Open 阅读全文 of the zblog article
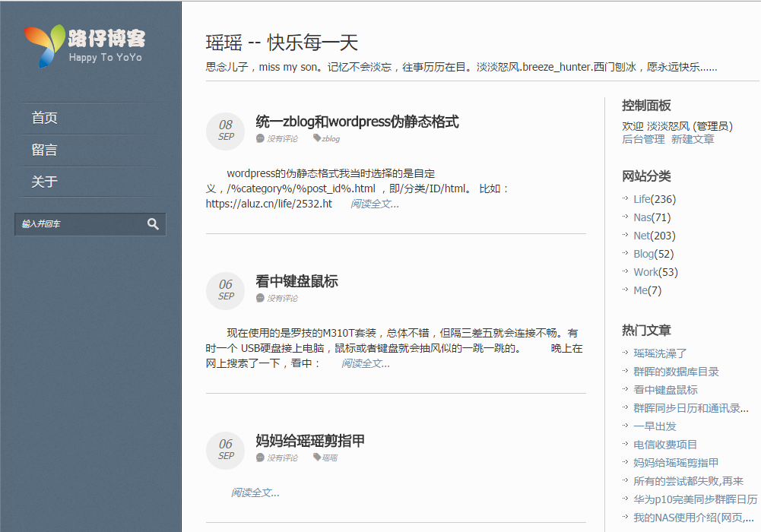 [373, 204]
